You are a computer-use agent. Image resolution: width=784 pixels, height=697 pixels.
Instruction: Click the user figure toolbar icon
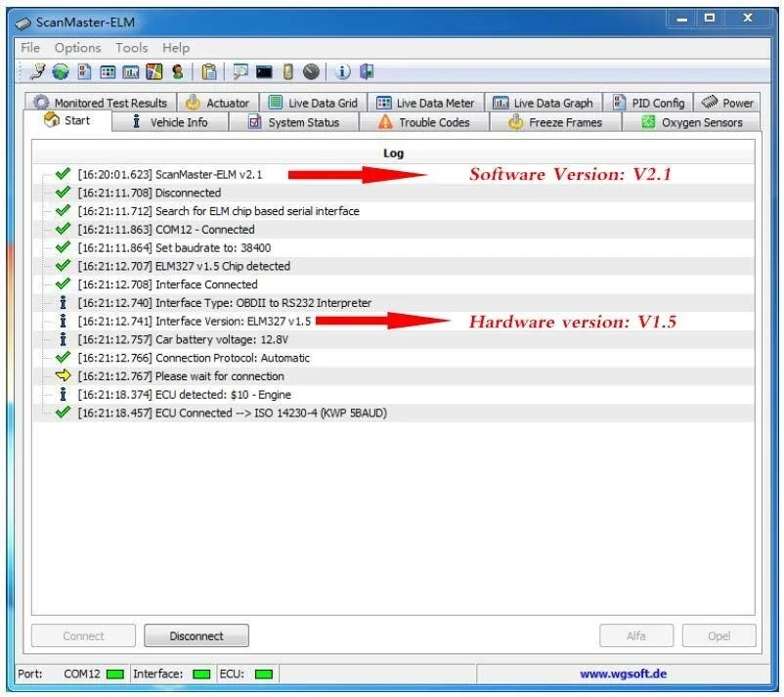tap(178, 71)
